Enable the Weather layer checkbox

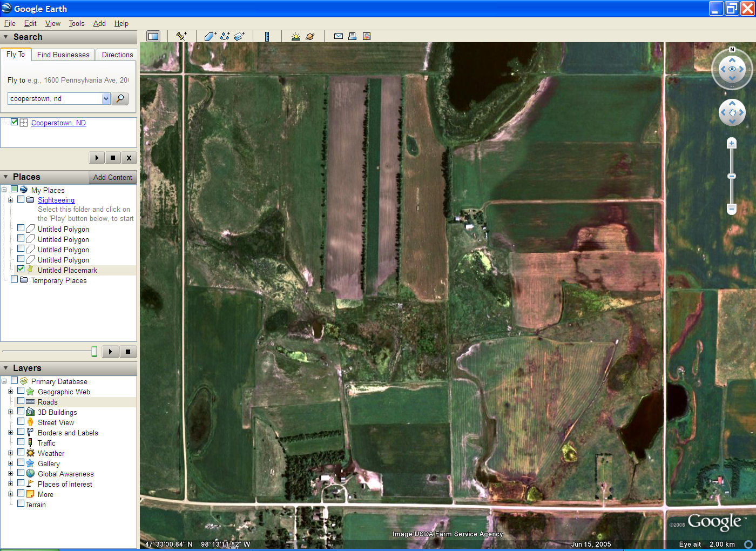pyautogui.click(x=21, y=452)
